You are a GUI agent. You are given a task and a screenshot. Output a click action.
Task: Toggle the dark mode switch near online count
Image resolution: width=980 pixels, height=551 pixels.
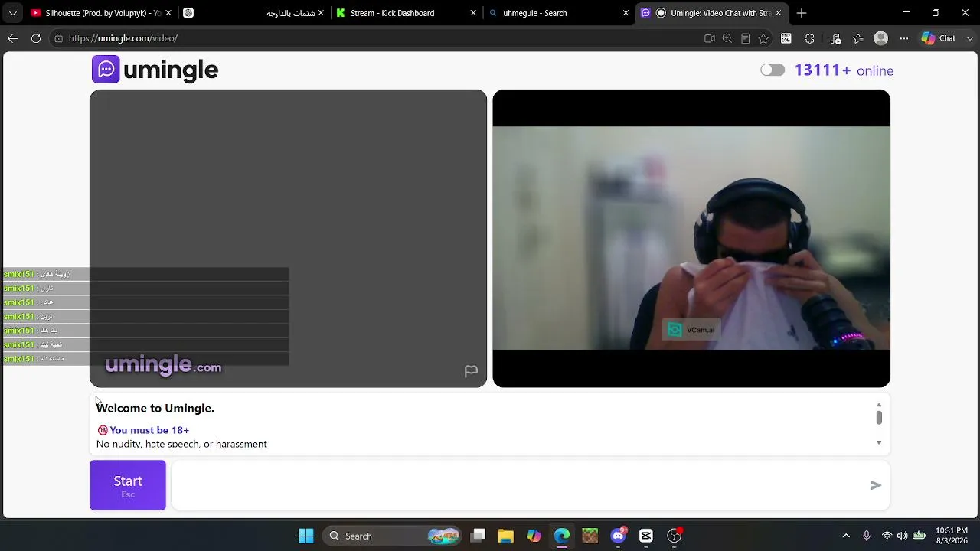tap(773, 70)
